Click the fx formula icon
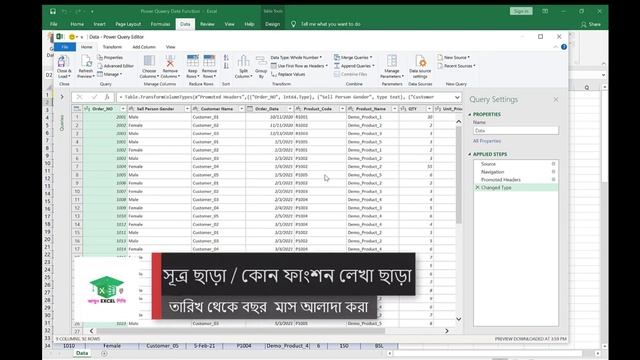 tap(107, 97)
